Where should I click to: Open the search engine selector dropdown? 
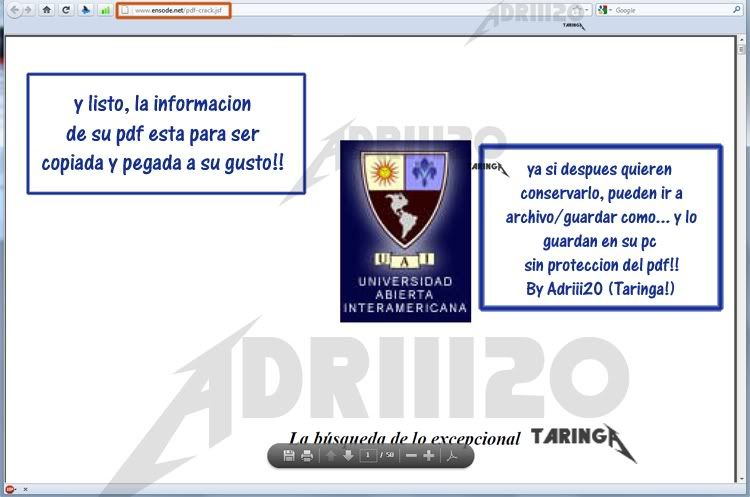tap(605, 10)
